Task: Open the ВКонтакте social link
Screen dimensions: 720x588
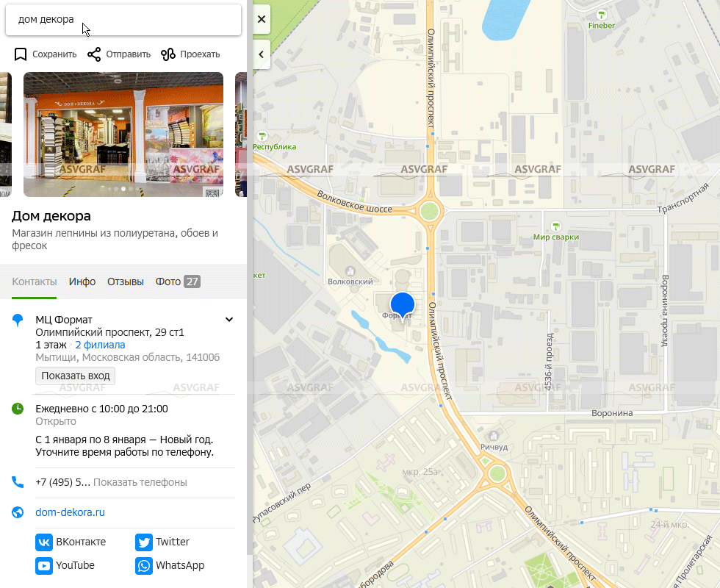Action: (71, 542)
